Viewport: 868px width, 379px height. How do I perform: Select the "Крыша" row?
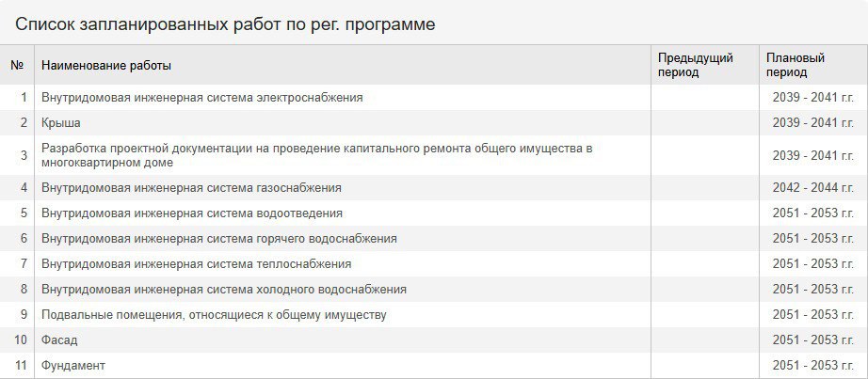[x=434, y=123]
